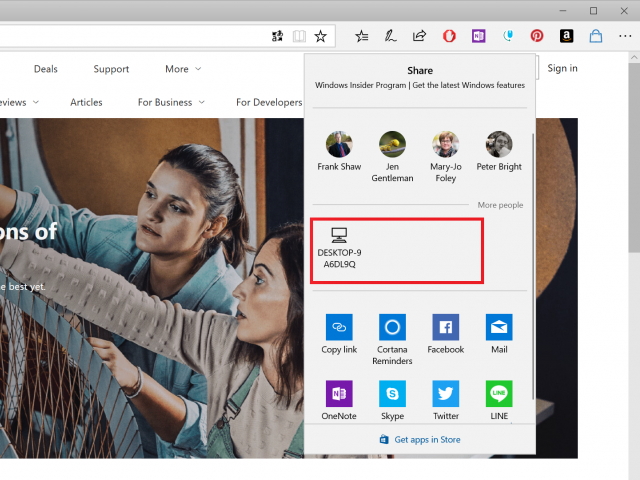Add page to favorites star icon
The height and width of the screenshot is (480, 640).
(320, 36)
